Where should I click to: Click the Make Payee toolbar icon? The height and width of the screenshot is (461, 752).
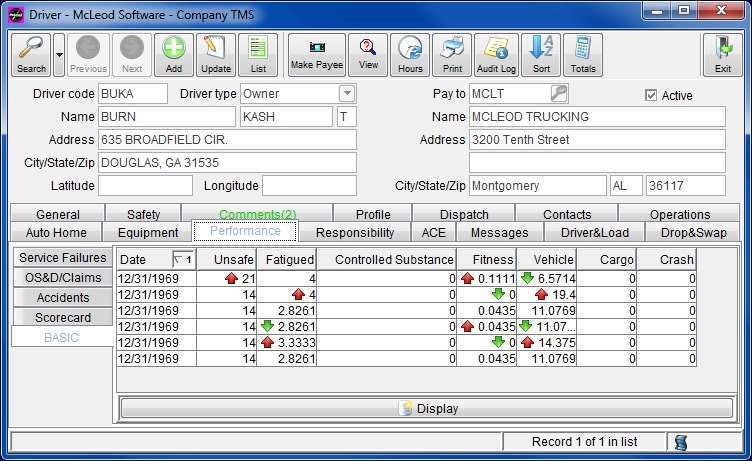(x=317, y=55)
